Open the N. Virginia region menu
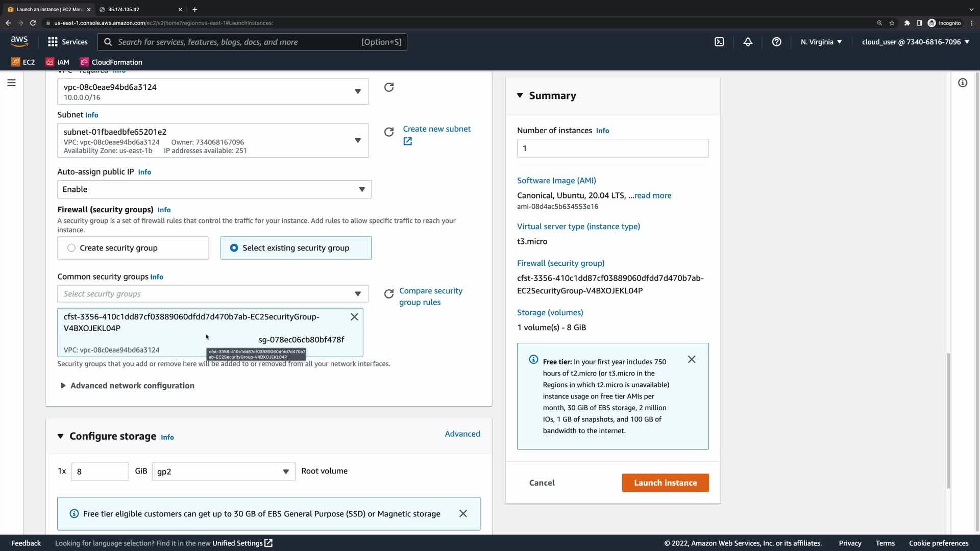 click(821, 42)
